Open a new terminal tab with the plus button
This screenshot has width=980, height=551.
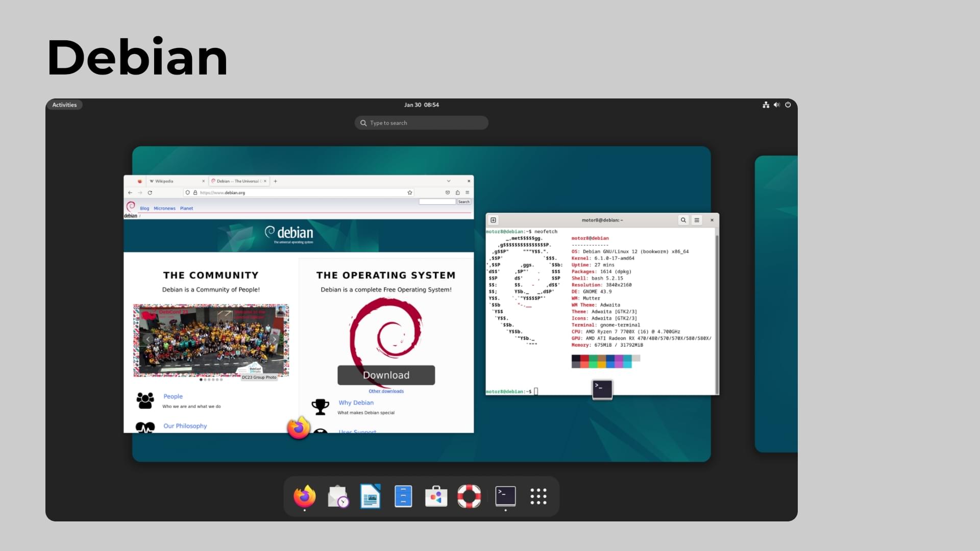[493, 220]
